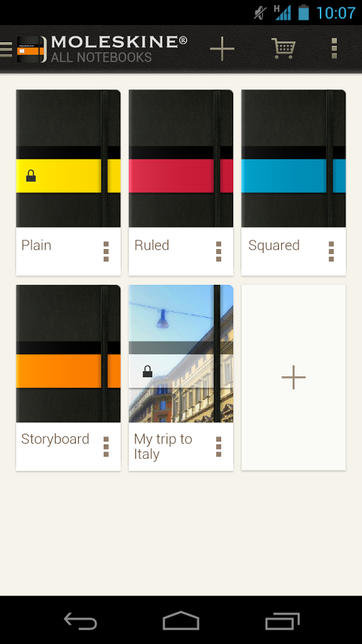Tap the lock on My trip to Italy
The width and height of the screenshot is (362, 644).
point(147,371)
